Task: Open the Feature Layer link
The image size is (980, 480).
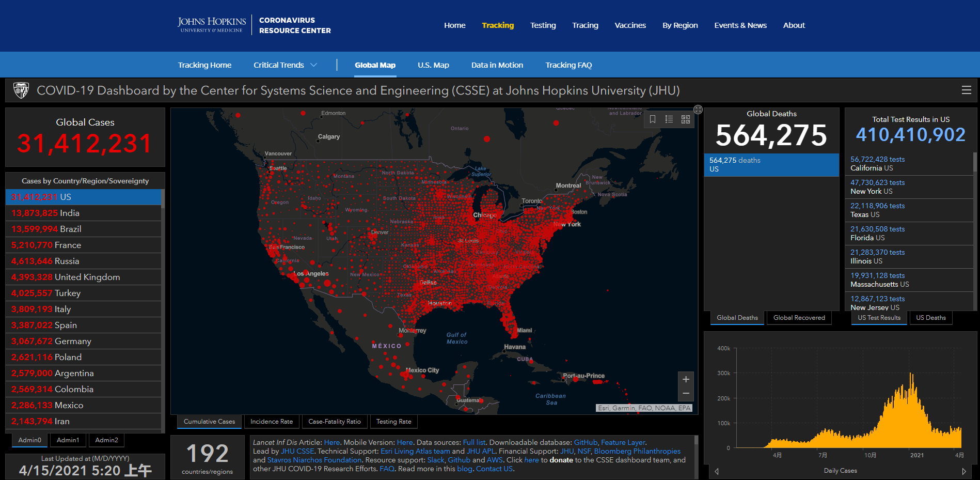Action: click(623, 442)
